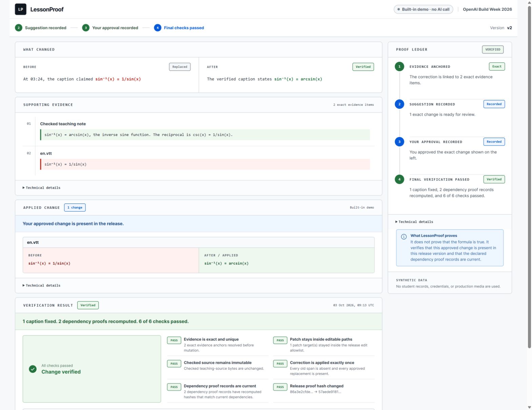Click the PASS badge for Correction is applied exactly once
This screenshot has width=532, height=410.
[x=280, y=364]
